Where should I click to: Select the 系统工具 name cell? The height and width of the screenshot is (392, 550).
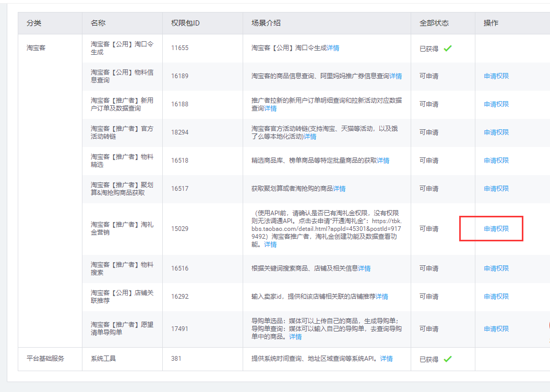point(103,358)
